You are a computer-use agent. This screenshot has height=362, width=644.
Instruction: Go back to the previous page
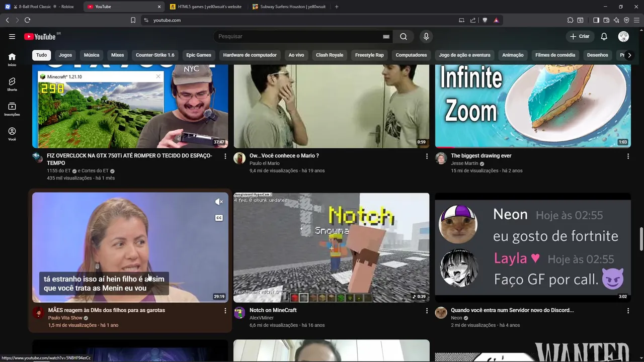tap(7, 20)
